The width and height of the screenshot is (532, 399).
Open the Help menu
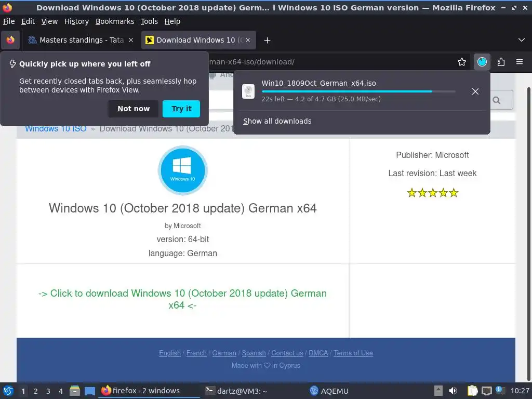tap(172, 21)
